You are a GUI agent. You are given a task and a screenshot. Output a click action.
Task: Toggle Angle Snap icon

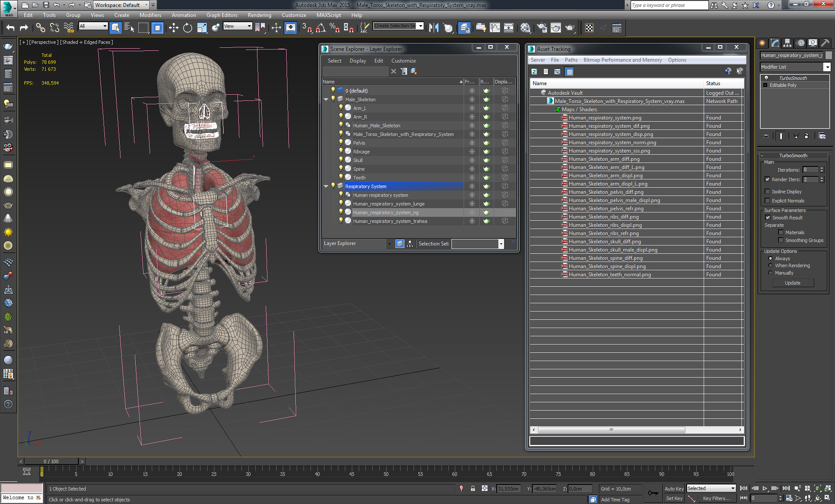[x=321, y=28]
